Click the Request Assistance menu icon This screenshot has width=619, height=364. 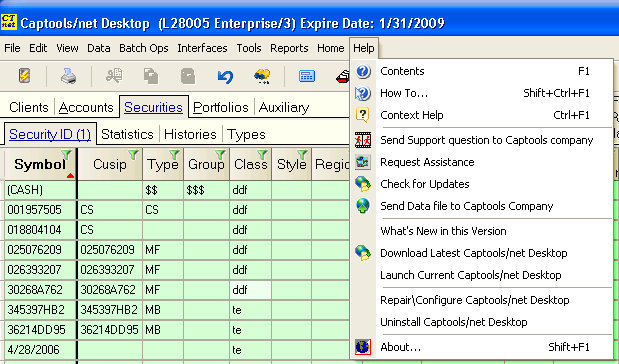(x=363, y=162)
